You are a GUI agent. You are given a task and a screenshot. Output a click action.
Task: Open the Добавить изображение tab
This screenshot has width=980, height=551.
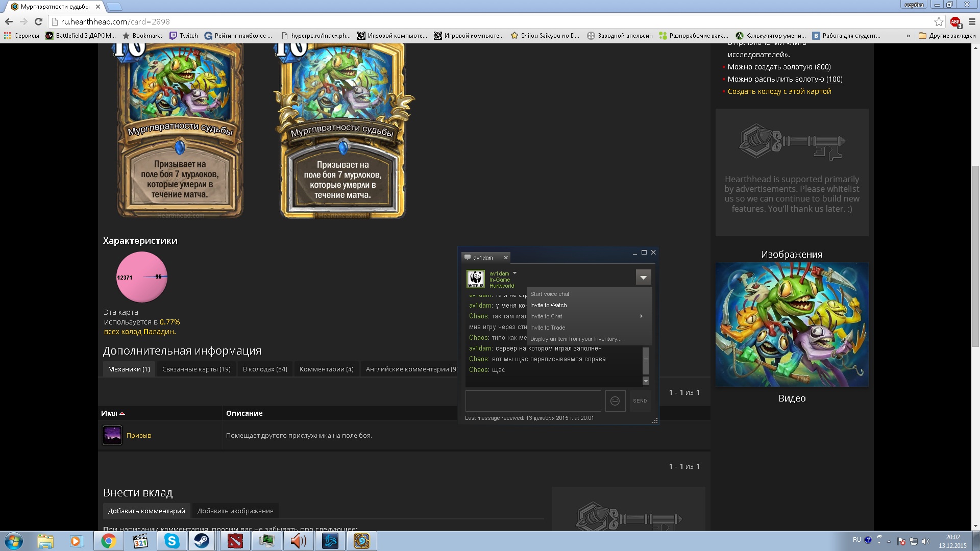click(x=235, y=511)
